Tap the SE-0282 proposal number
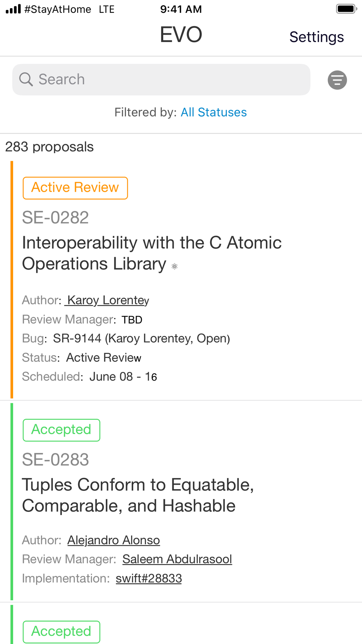362x644 pixels. [55, 217]
